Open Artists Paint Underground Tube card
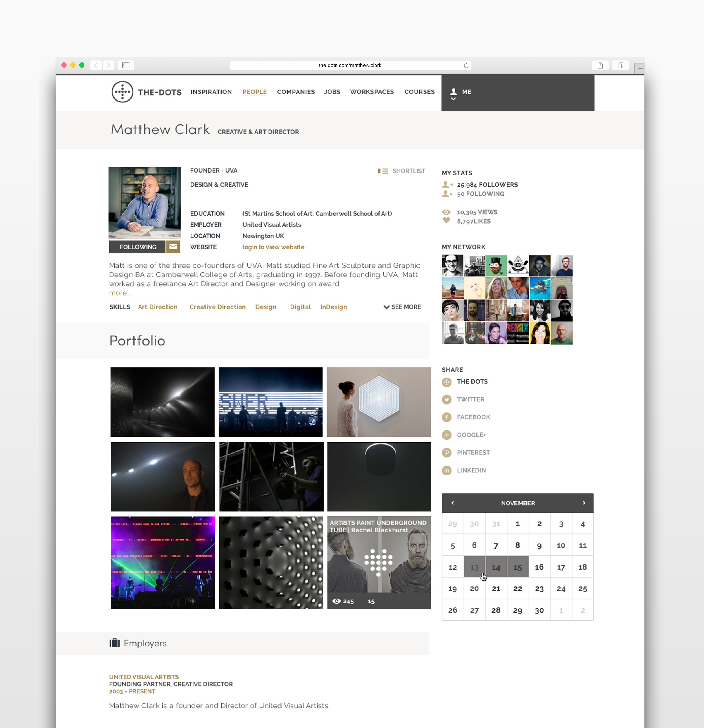This screenshot has height=728, width=704. tap(378, 562)
